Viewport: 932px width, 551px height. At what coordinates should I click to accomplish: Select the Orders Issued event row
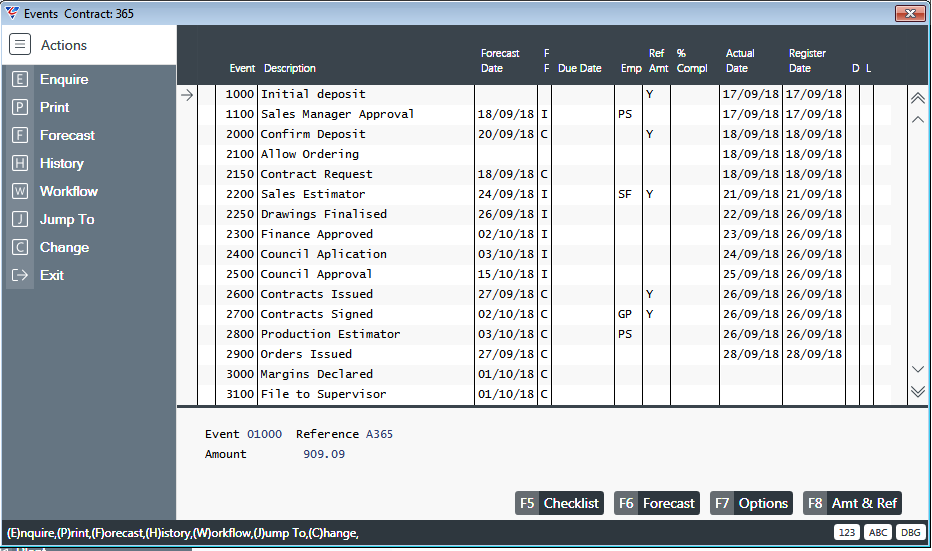click(544, 354)
